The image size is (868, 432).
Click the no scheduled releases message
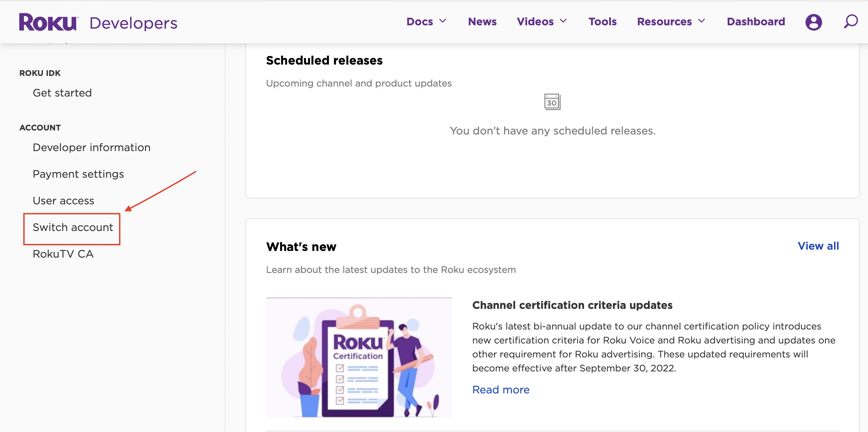tap(553, 130)
